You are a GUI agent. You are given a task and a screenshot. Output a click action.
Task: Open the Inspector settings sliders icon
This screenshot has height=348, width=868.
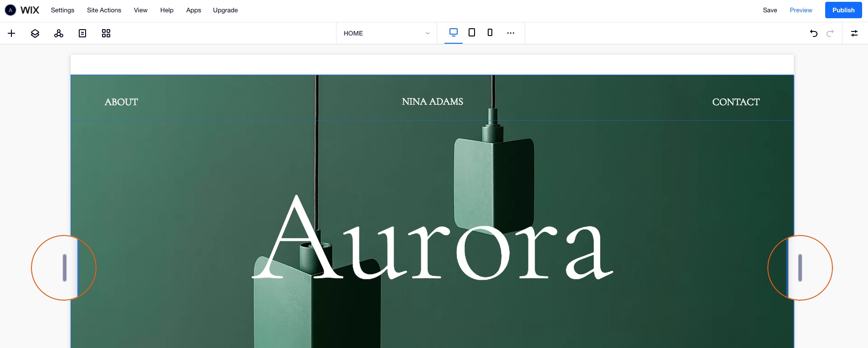point(854,33)
